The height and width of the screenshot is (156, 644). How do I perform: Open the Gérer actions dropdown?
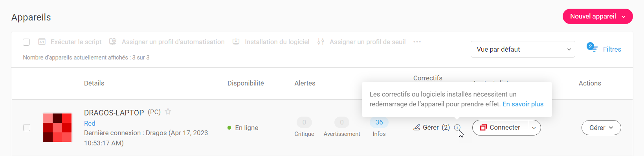(601, 128)
